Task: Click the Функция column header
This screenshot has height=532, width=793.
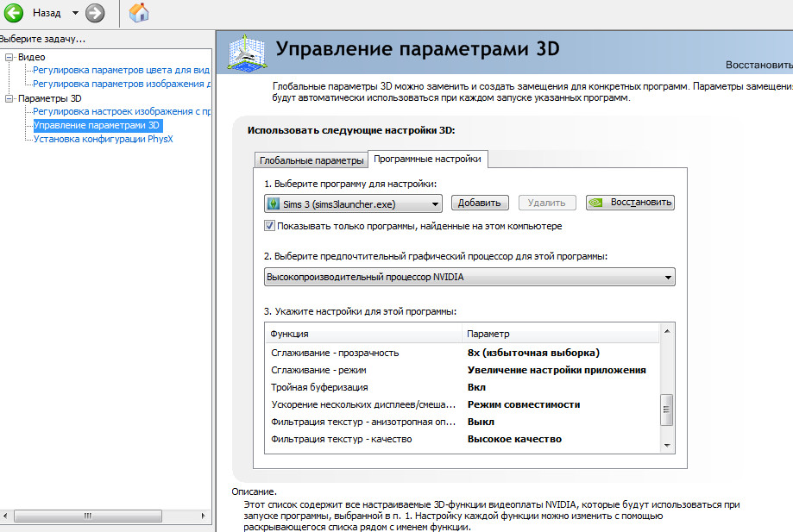Action: pyautogui.click(x=363, y=334)
